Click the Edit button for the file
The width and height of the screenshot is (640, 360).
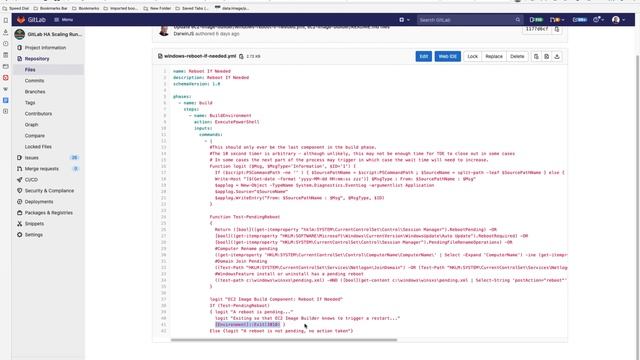[424, 56]
